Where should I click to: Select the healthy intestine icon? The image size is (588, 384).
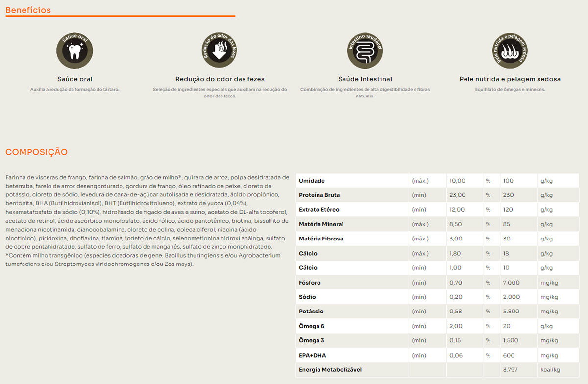tap(365, 50)
